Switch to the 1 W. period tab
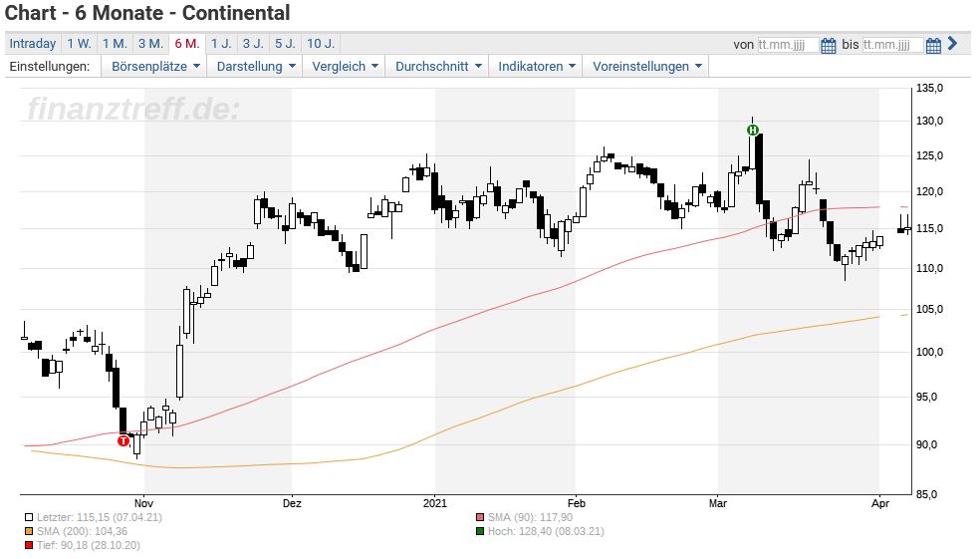The width and height of the screenshot is (980, 559). (x=80, y=43)
